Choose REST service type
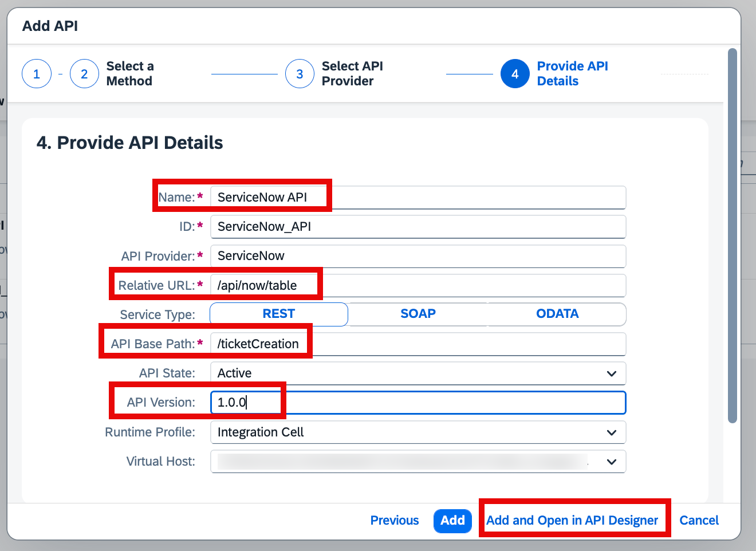Screen dimensions: 756x551 (279, 314)
